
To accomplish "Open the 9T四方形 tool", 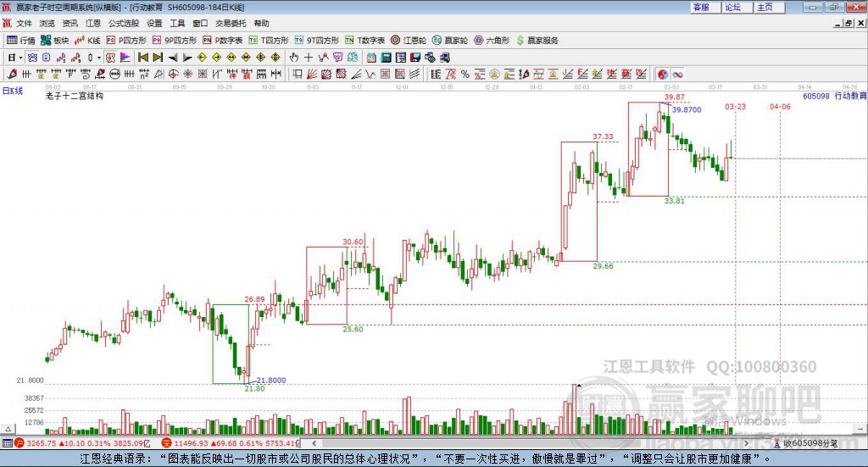I will (x=317, y=41).
